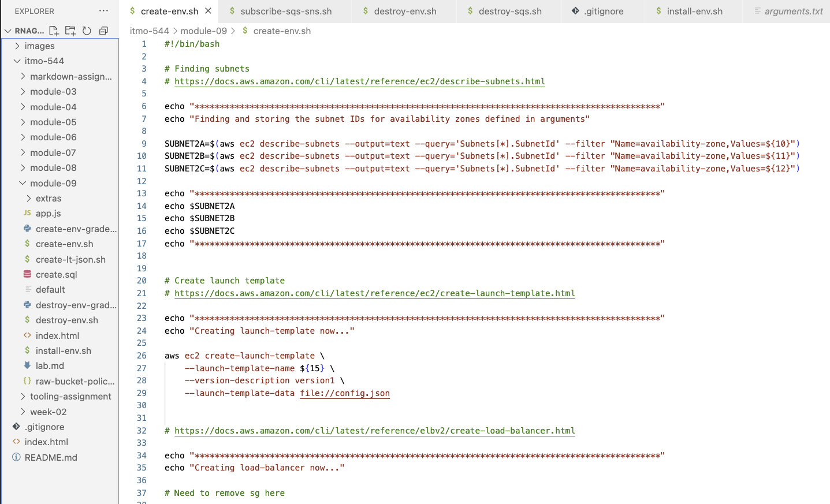Screen dimensions: 830x504
Task: Switch to the subscribe-sqs-sns.sh tab
Action: pyautogui.click(x=286, y=11)
